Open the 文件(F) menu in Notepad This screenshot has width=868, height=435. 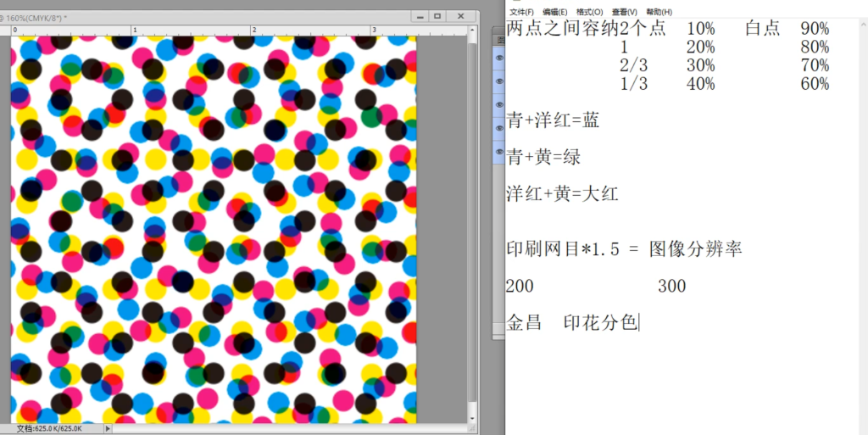point(521,12)
